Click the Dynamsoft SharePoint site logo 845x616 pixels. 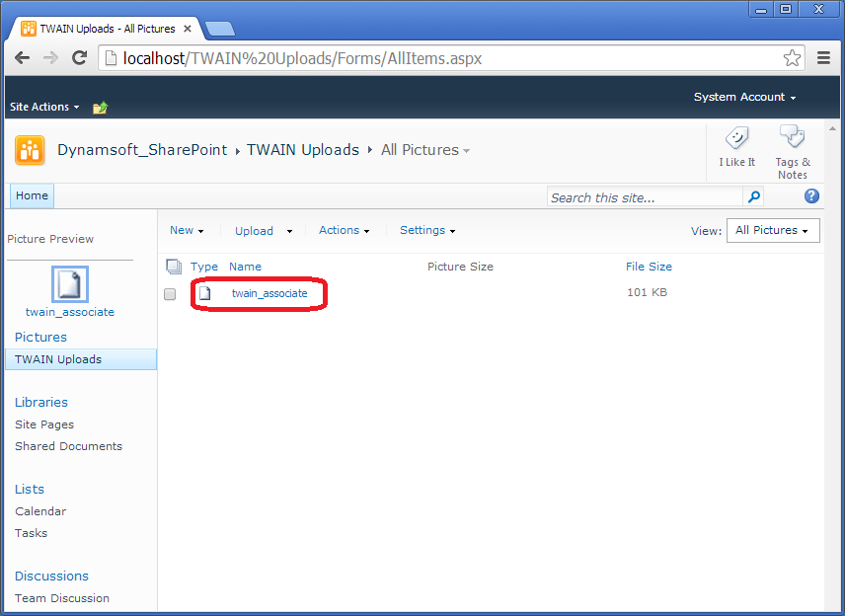30,150
